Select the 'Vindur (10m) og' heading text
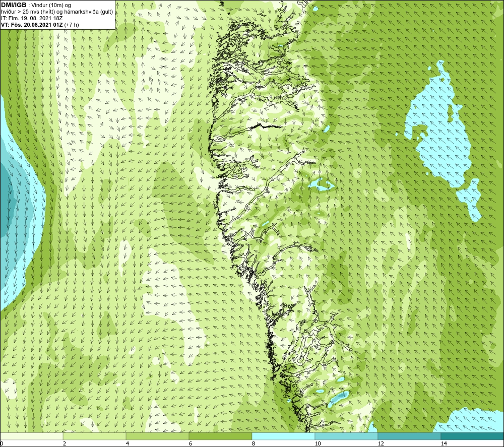Screen dimensions: 504x447 coord(51,6)
